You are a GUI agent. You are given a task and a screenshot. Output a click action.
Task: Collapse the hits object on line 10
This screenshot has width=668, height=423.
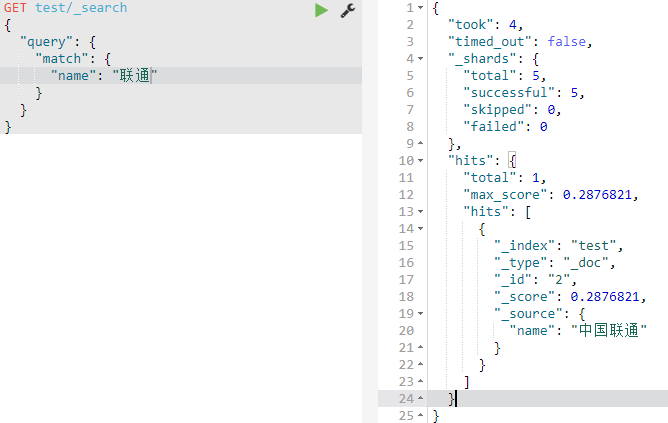tap(420, 161)
